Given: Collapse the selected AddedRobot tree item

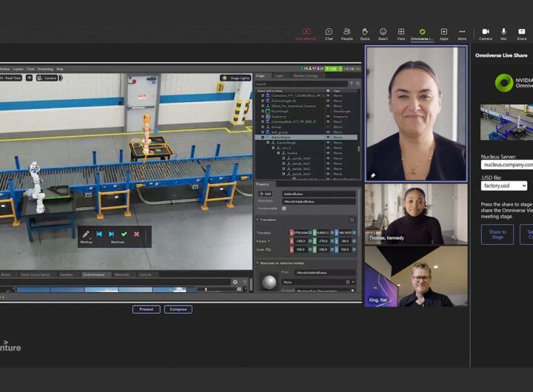Looking at the screenshot, I should [x=262, y=138].
